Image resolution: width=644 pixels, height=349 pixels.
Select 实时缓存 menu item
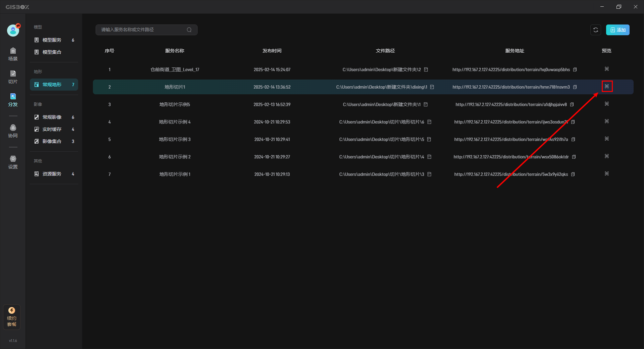pyautogui.click(x=54, y=129)
